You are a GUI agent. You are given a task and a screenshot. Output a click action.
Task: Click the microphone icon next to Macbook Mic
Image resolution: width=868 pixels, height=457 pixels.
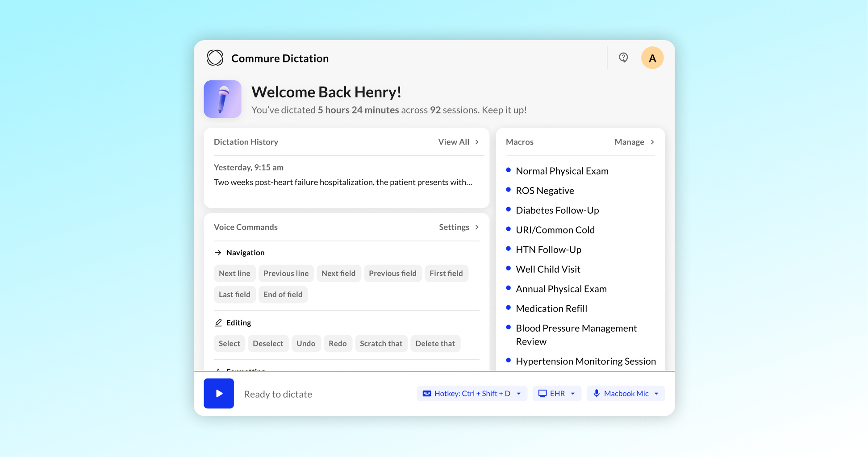[x=597, y=394]
